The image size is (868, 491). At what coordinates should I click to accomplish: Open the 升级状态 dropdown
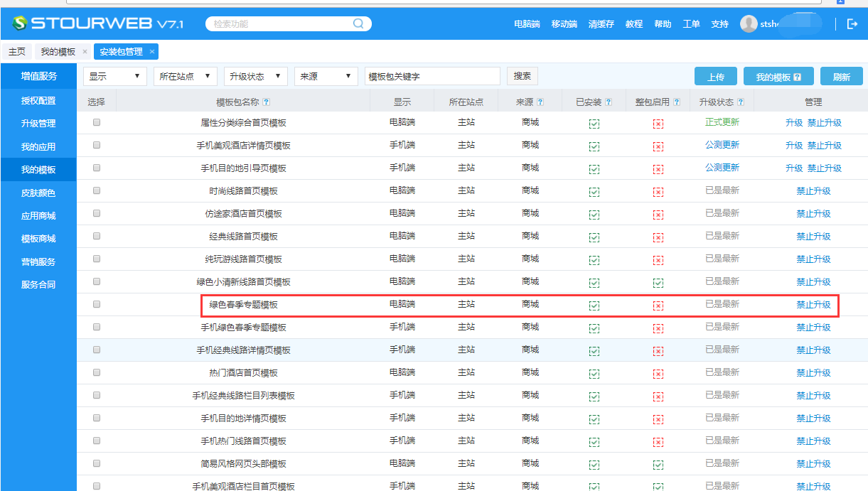click(255, 77)
